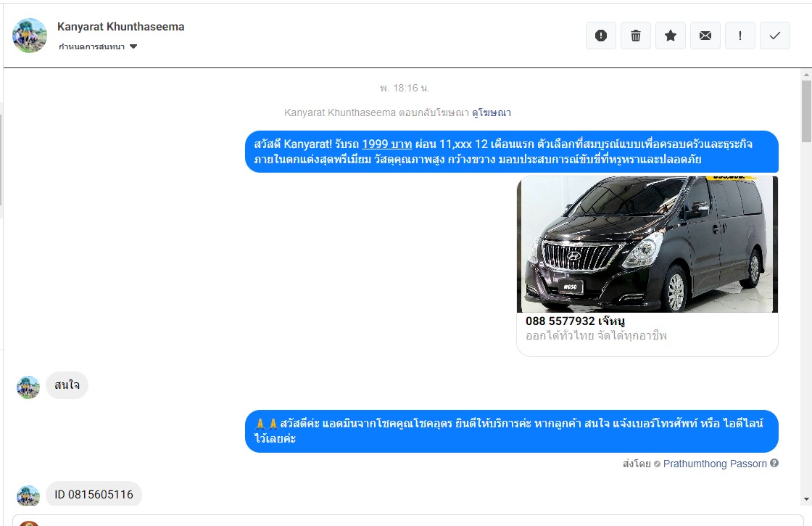Image resolution: width=812 pixels, height=526 pixels.
Task: Delete conversation with trash icon
Action: 635,36
